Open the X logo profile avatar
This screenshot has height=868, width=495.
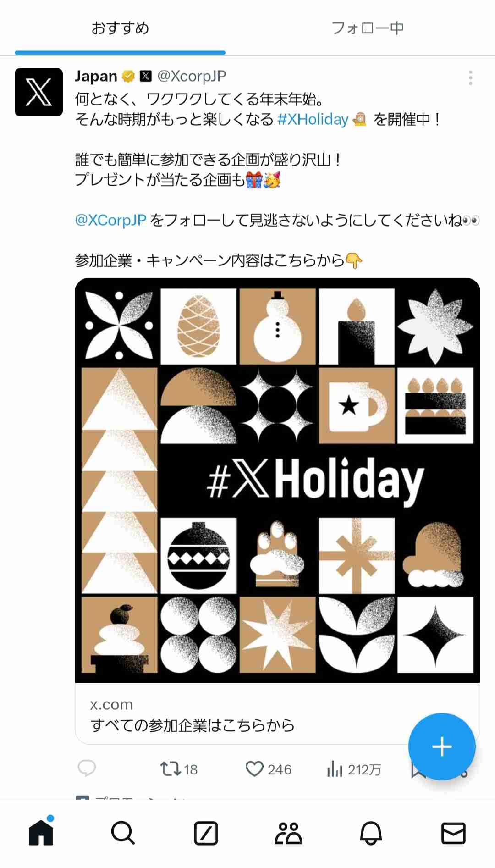point(38,92)
